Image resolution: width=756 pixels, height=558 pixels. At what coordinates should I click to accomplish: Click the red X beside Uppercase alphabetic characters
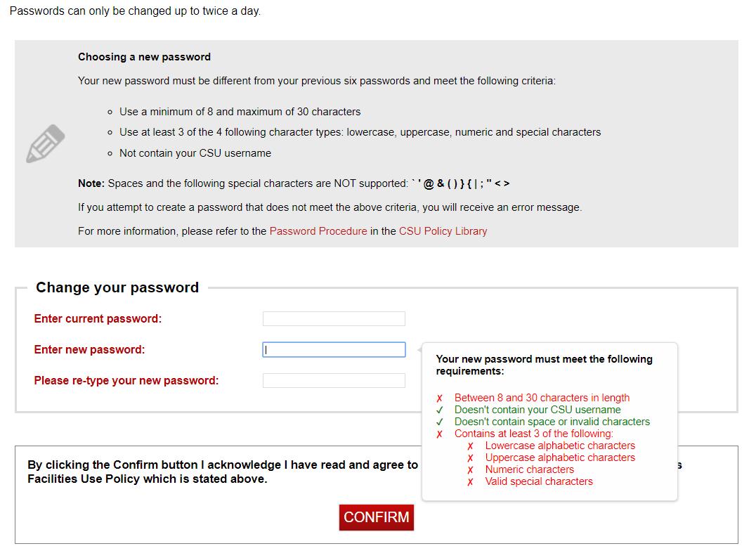470,458
